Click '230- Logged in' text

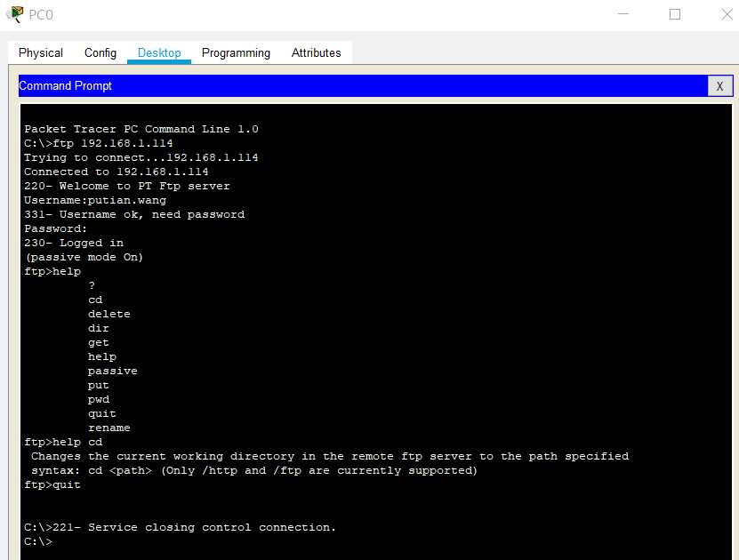click(x=74, y=243)
